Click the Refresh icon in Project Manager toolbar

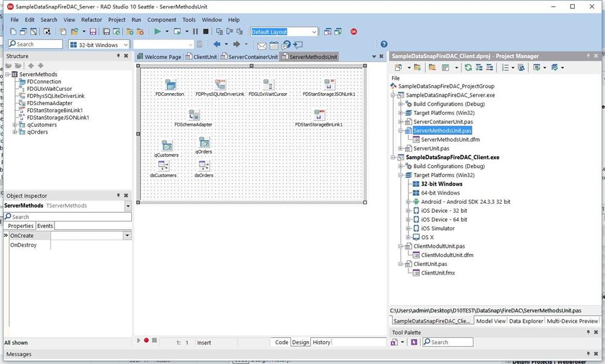coord(468,68)
